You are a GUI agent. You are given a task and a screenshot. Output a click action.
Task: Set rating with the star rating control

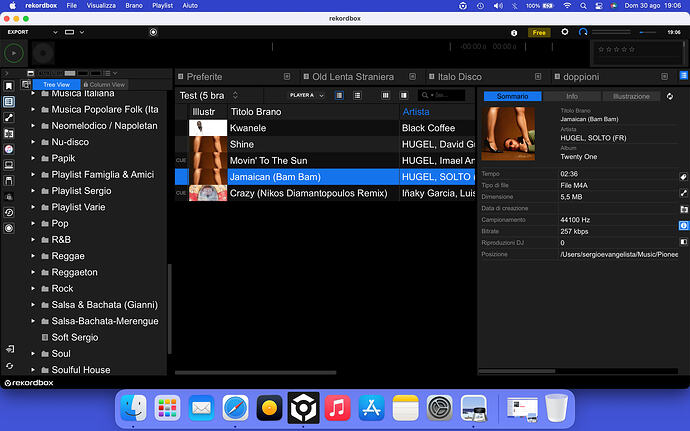616,49
